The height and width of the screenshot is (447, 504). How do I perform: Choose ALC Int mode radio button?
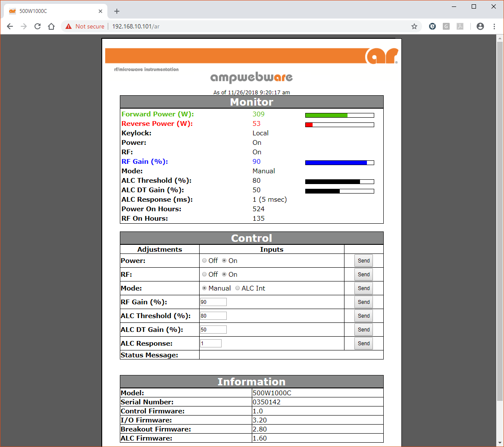coord(238,288)
